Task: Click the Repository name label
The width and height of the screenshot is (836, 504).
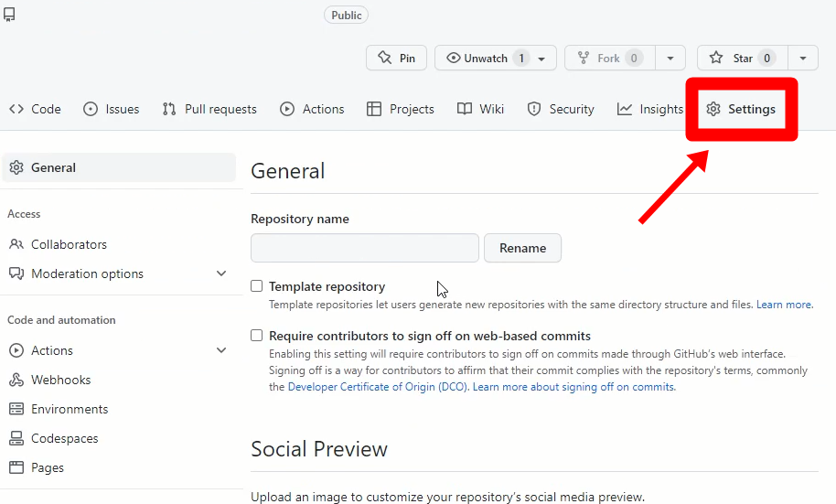Action: [300, 219]
